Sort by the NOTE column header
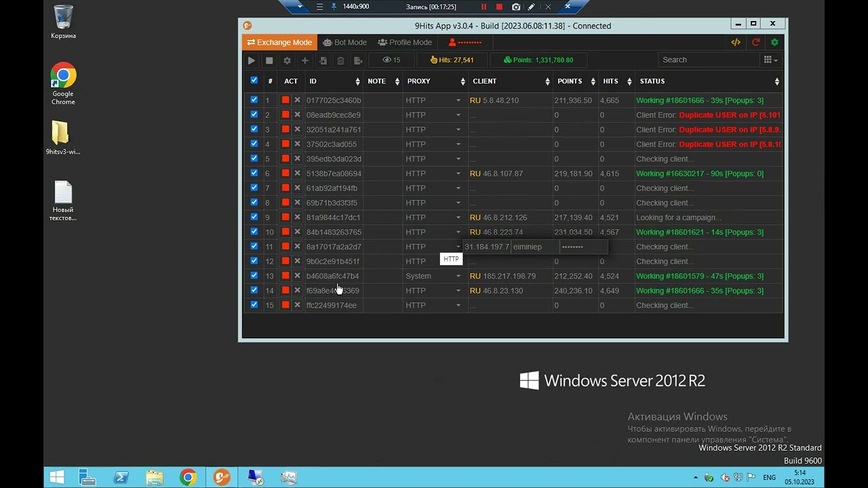The image size is (868, 488). (x=383, y=81)
